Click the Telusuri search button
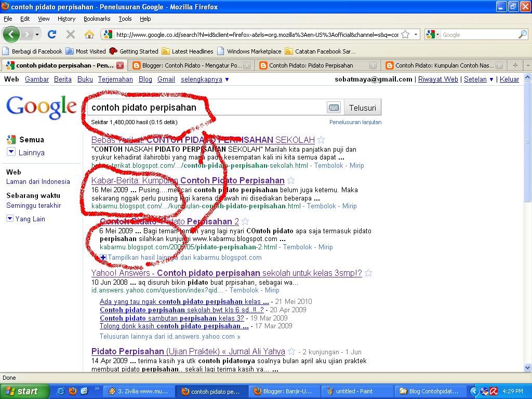The image size is (532, 399). coord(362,108)
